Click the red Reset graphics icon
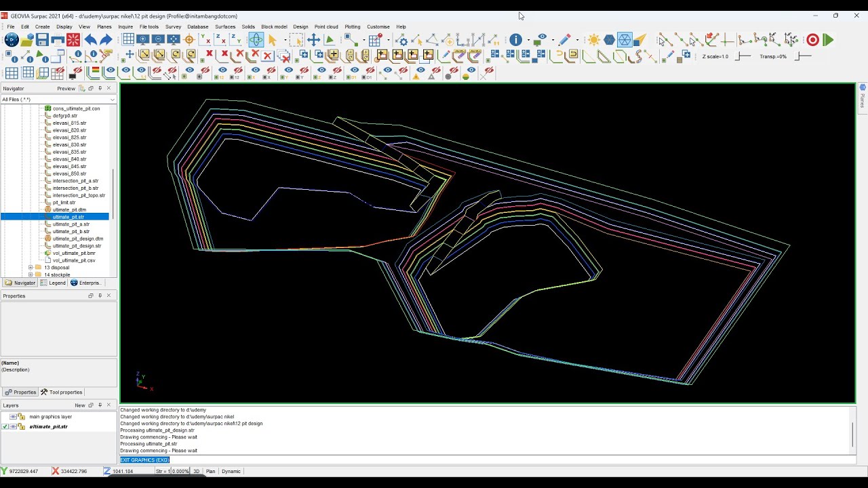Screen dimensions: 868x488 point(73,40)
